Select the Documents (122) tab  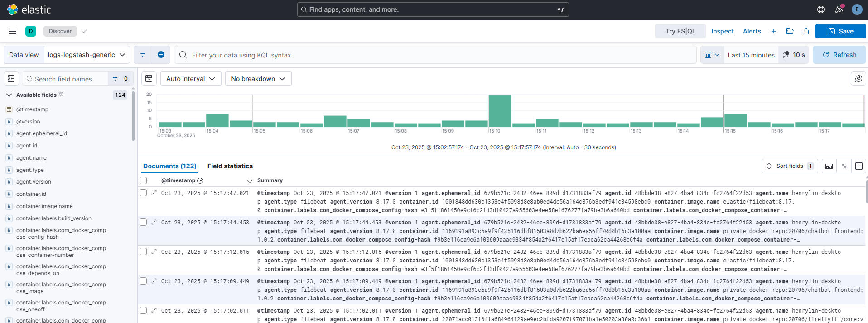(x=169, y=166)
